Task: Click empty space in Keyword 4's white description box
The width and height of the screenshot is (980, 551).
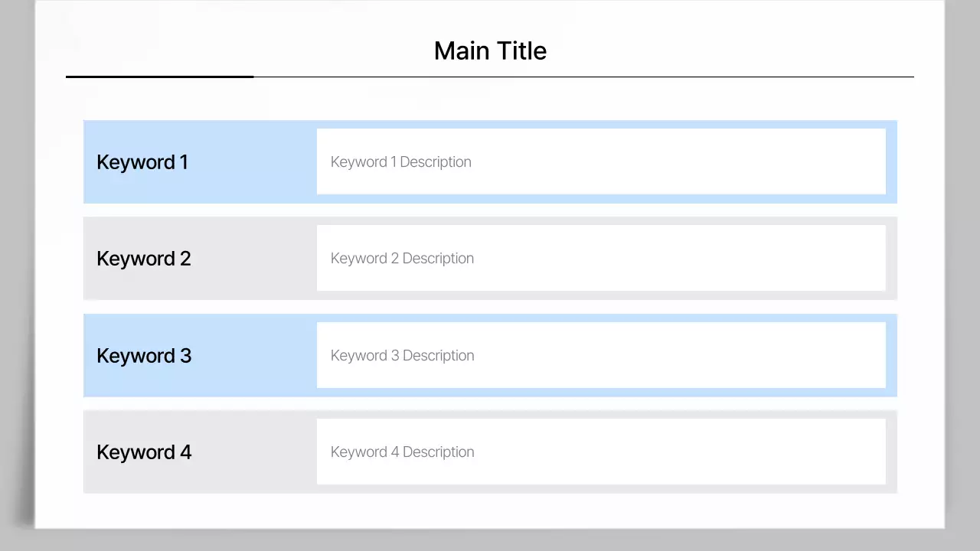Action: [x=689, y=452]
